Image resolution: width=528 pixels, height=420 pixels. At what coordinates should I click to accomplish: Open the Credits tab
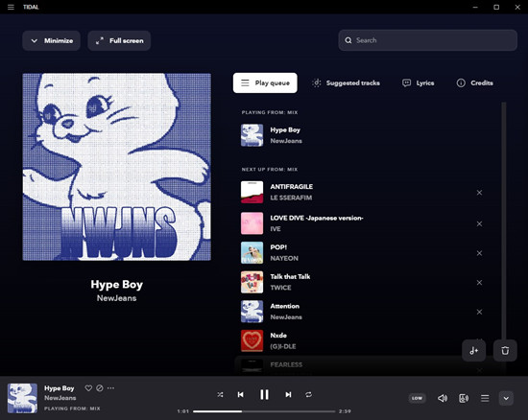coord(474,82)
